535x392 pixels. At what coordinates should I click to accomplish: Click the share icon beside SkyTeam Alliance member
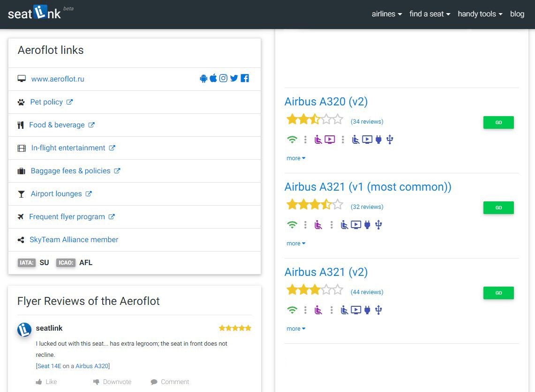tap(21, 240)
